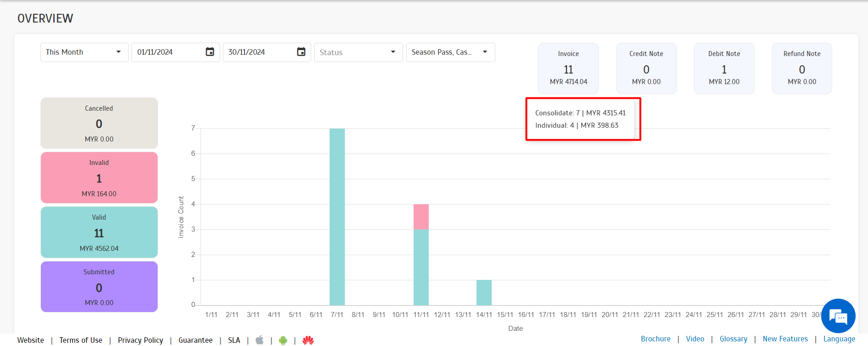Viewport: 868px width, 346px height.
Task: Select the Credit Note summary card
Action: (x=646, y=68)
